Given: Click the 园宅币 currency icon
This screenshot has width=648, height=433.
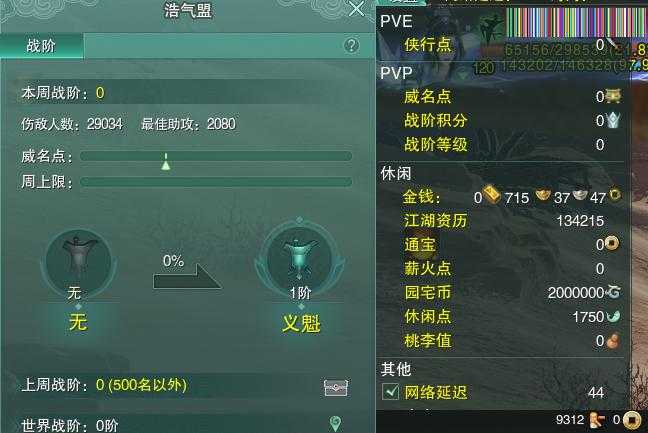Looking at the screenshot, I should (x=613, y=292).
